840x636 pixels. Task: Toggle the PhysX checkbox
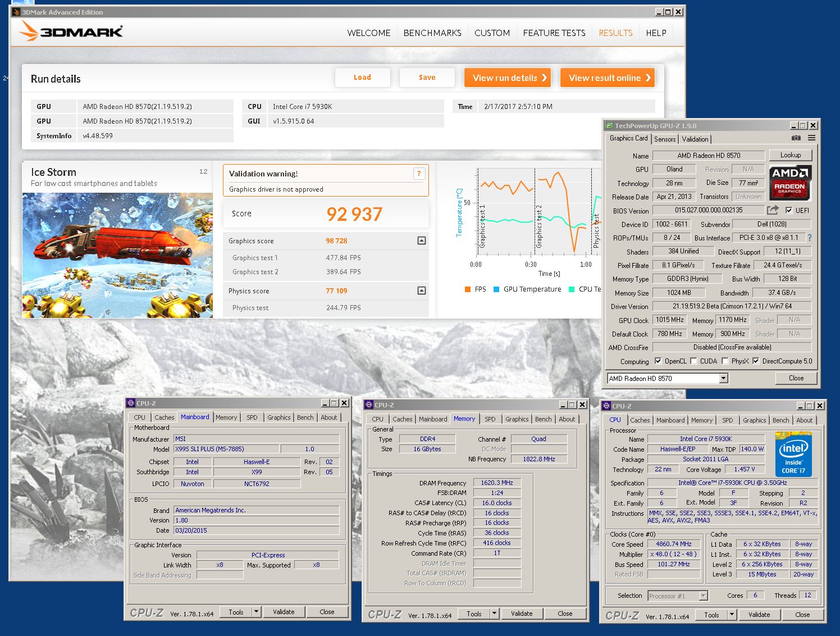point(725,361)
